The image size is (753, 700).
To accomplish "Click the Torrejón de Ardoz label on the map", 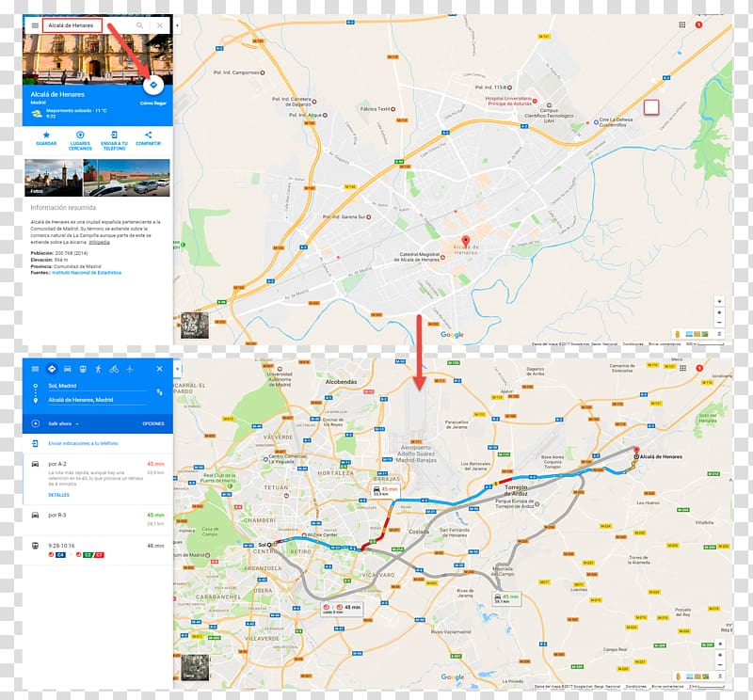I will pyautogui.click(x=516, y=490).
